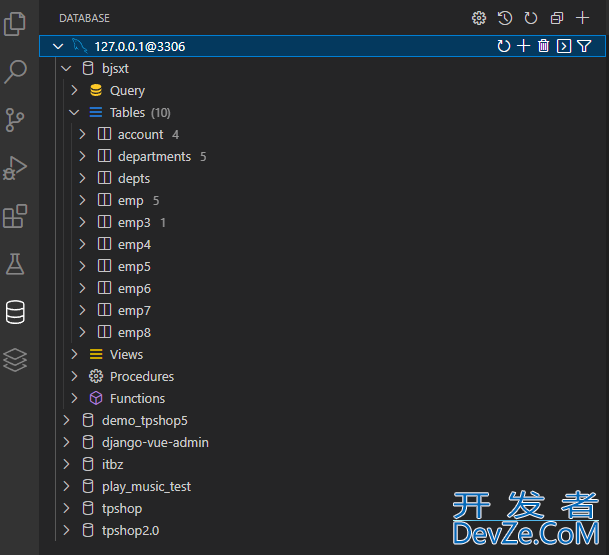Viewport: 609px width, 555px height.
Task: Click the yellow Query stack icon
Action: pyautogui.click(x=96, y=90)
